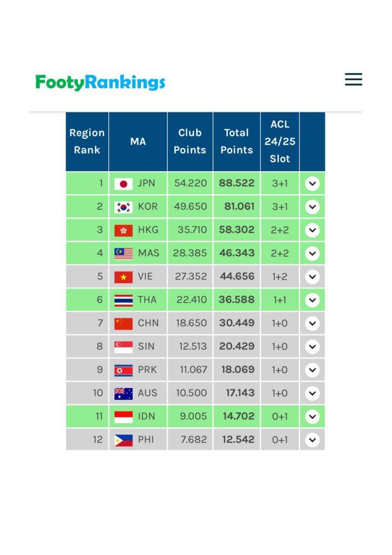Sort by Total Points header

237,141
